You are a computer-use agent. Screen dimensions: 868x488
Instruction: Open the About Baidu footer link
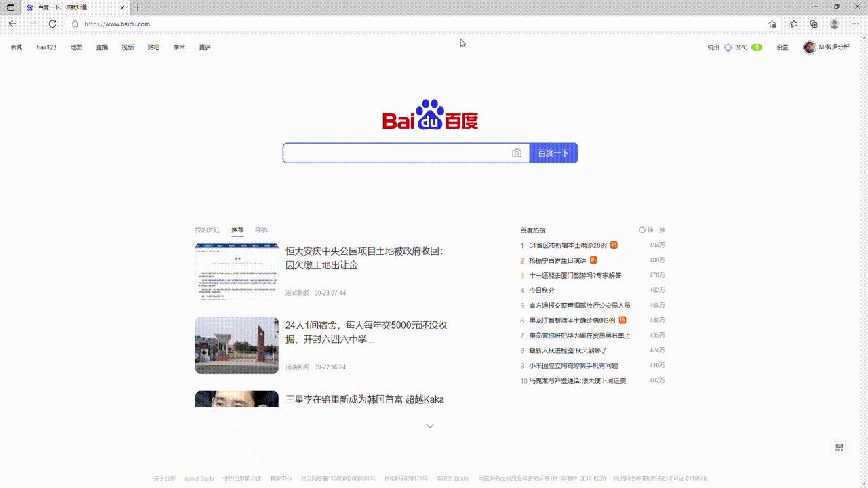199,479
